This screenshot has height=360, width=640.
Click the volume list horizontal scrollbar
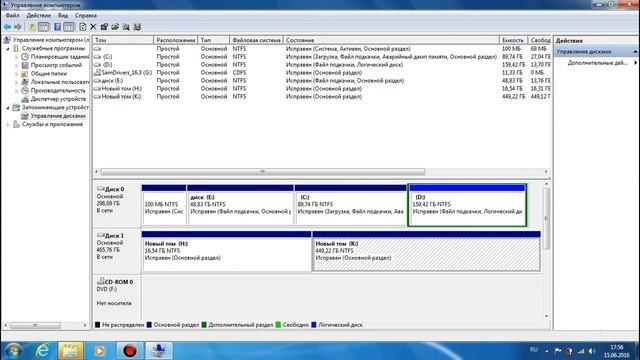(262, 172)
